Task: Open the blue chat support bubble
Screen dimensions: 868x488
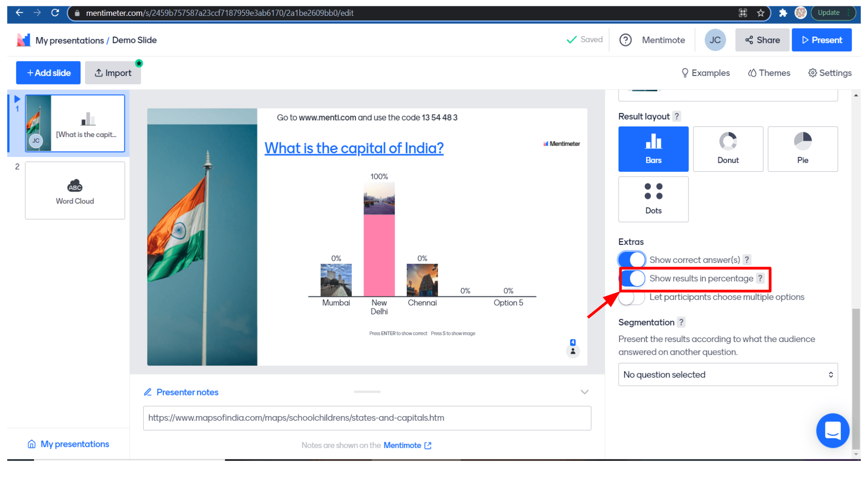Action: click(x=832, y=430)
